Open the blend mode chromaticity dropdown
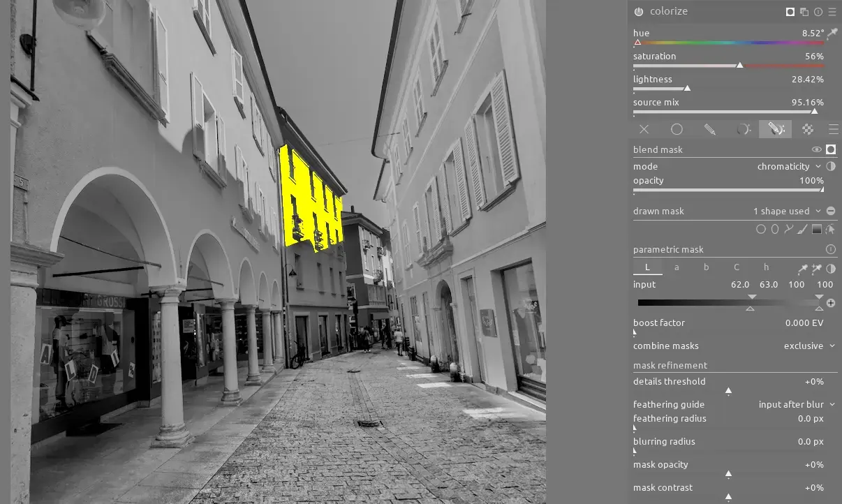 [x=789, y=167]
